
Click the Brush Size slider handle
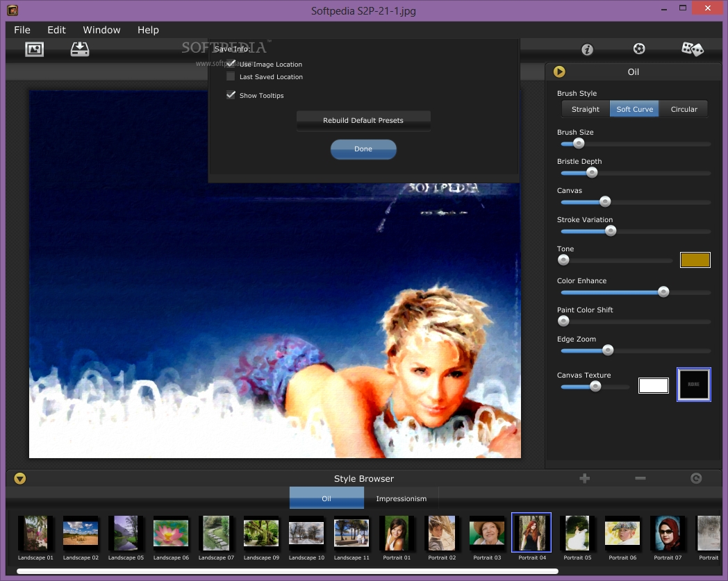coord(579,144)
